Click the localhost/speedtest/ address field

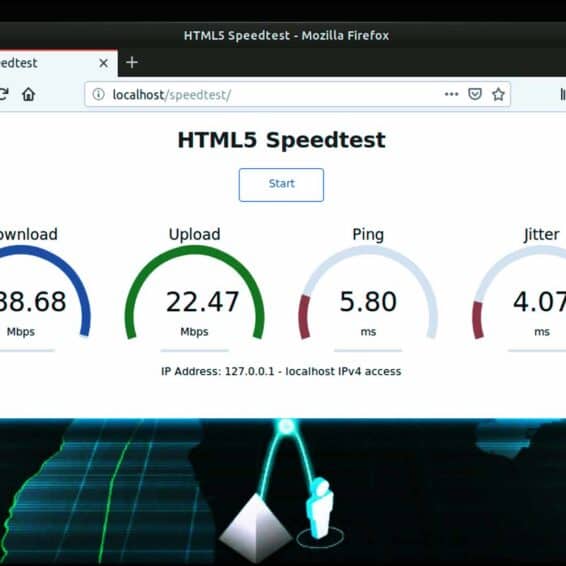point(297,95)
